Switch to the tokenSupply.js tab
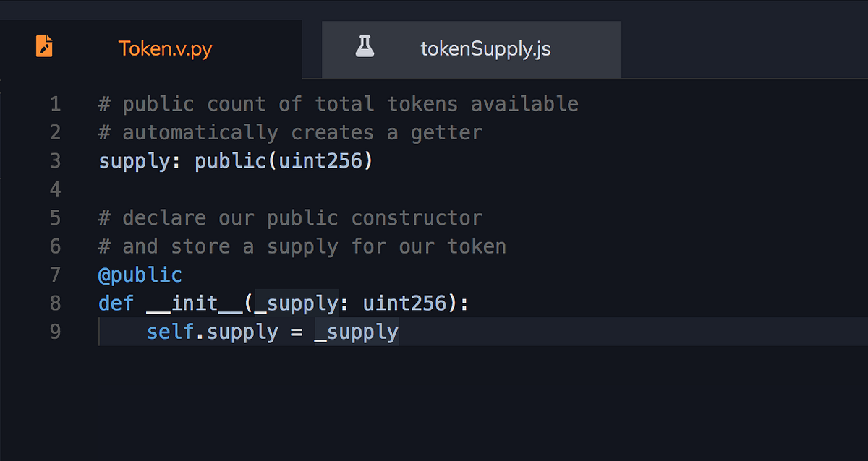 (485, 48)
